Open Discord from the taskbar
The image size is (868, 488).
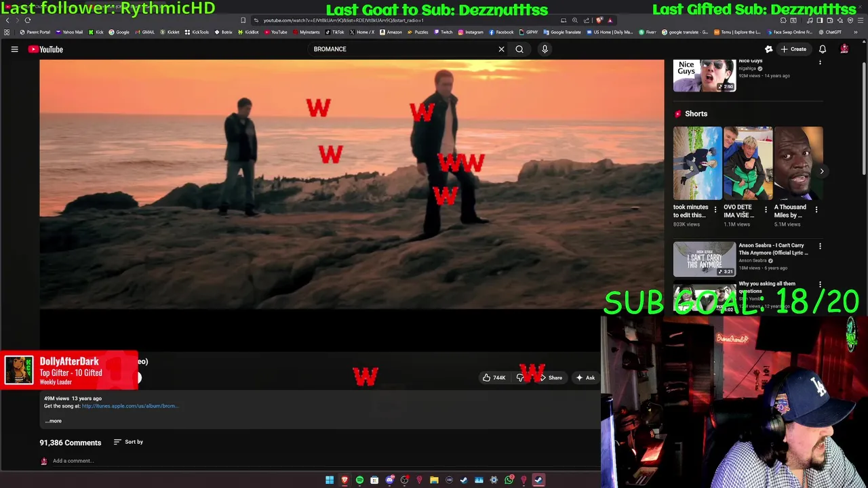click(x=390, y=480)
